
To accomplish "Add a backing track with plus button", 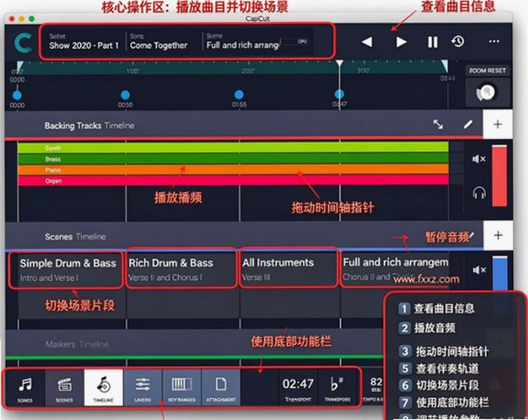I will tap(497, 125).
